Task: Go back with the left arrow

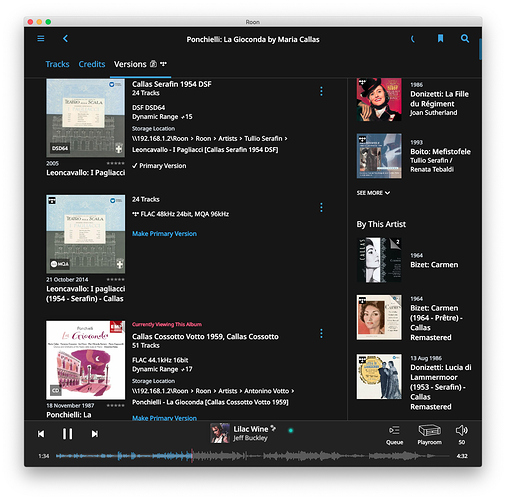Action: tap(65, 39)
